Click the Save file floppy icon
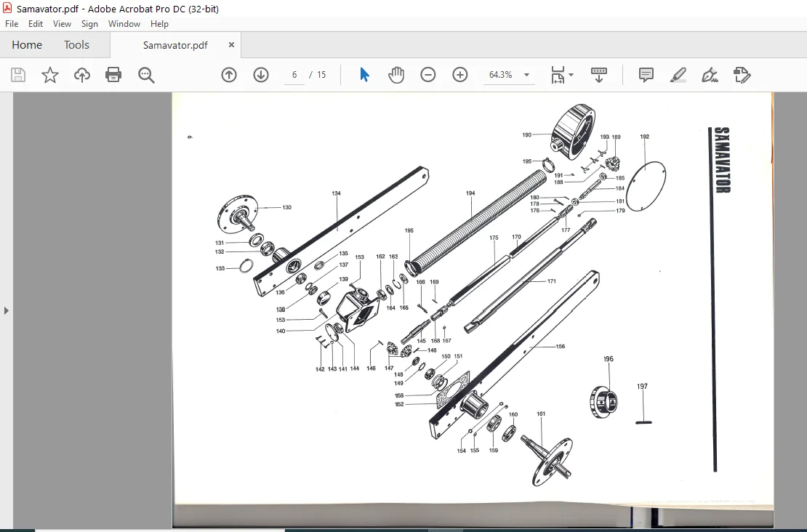 click(x=18, y=75)
